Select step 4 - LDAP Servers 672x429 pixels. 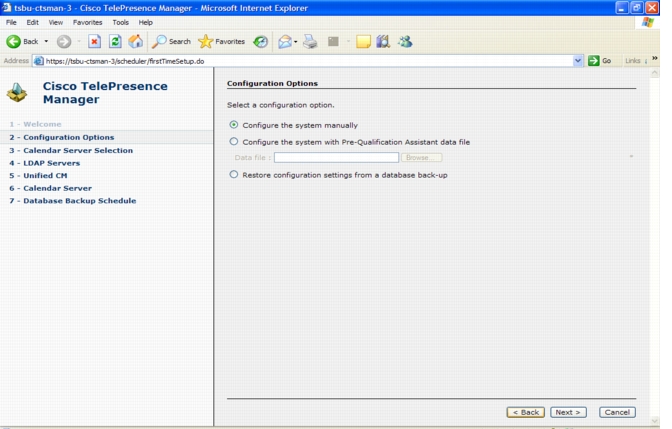tap(45, 163)
